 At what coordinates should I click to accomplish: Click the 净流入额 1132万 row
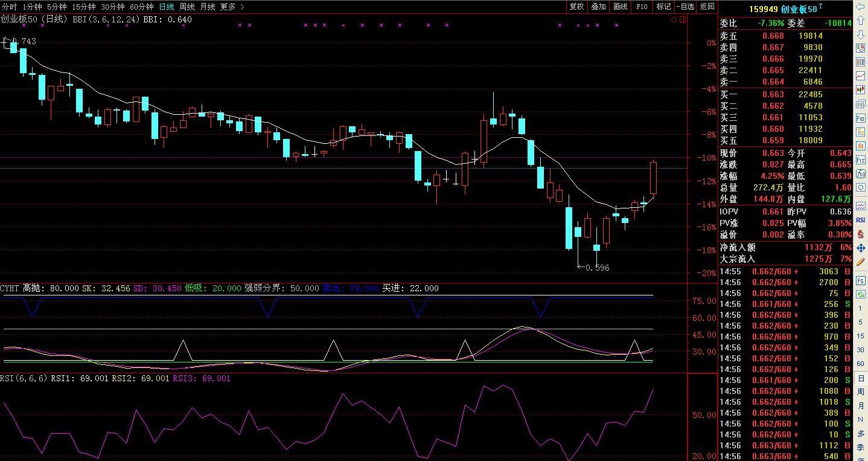tap(785, 247)
